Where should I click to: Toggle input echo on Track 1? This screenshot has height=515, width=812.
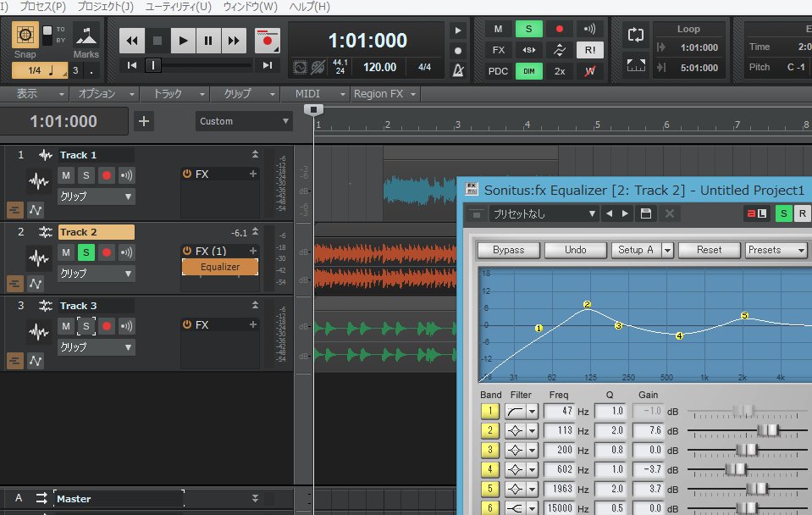[x=127, y=175]
